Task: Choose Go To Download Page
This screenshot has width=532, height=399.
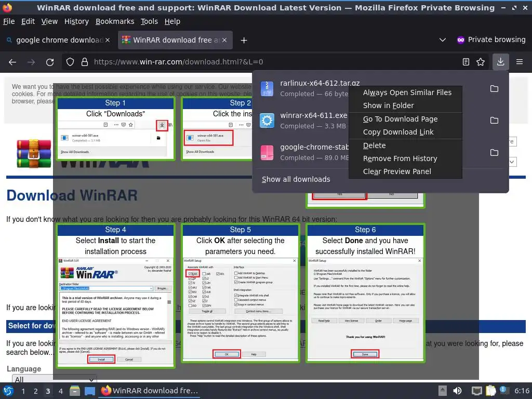Action: (405, 119)
